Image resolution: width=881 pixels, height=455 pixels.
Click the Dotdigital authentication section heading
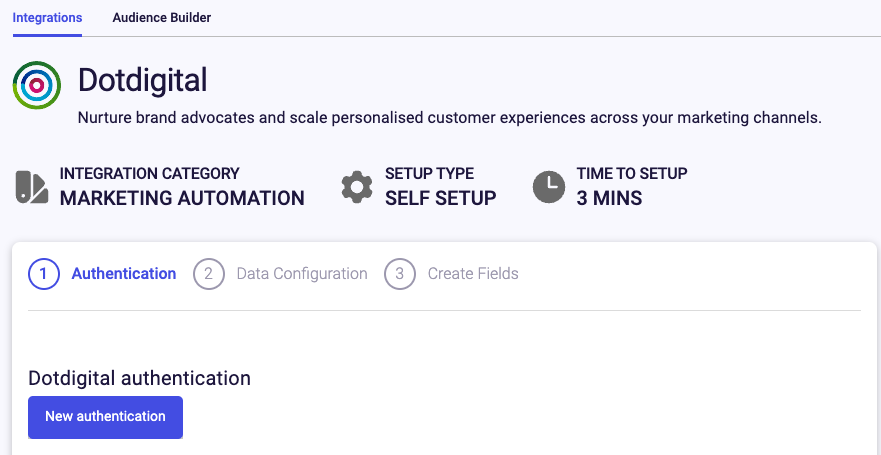tap(139, 379)
